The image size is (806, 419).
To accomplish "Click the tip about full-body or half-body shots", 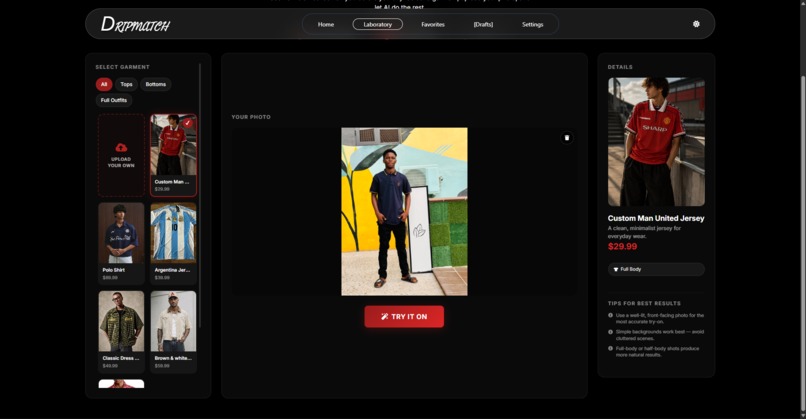I will [x=656, y=352].
